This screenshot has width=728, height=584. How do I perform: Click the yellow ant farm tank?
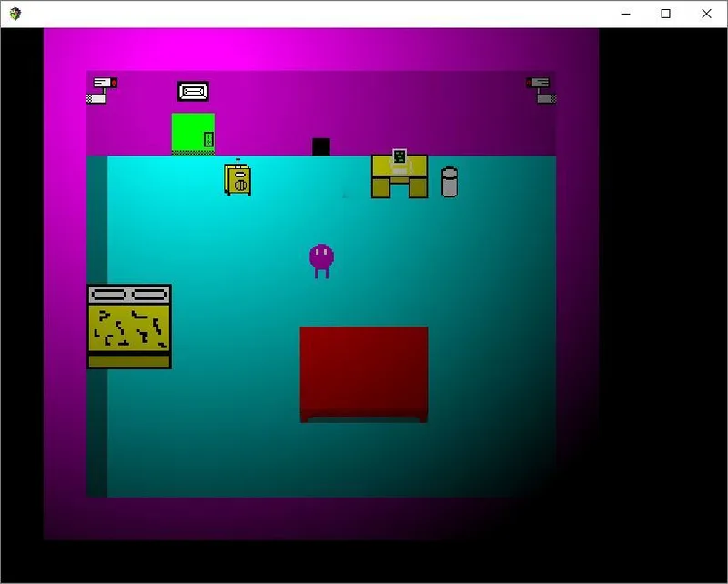(129, 327)
